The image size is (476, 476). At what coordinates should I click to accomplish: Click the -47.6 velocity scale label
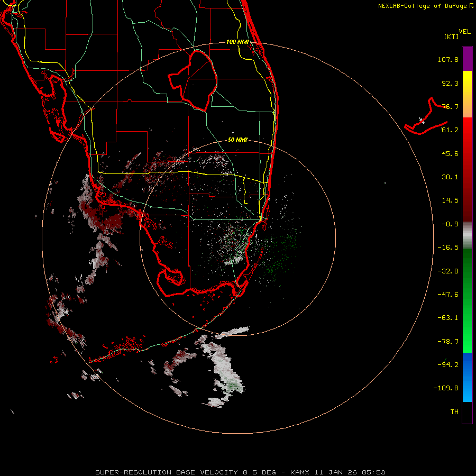[x=448, y=295]
